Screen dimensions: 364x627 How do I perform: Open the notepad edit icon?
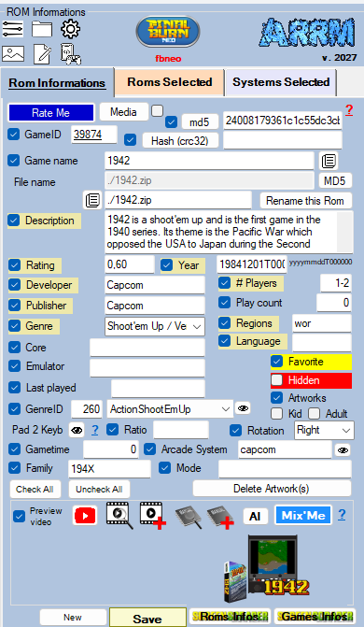[x=42, y=54]
